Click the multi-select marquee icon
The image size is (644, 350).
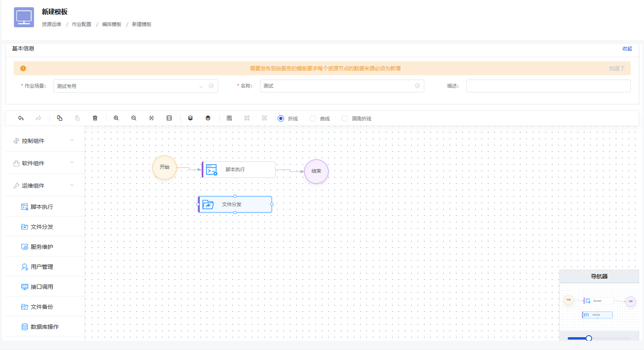coord(229,118)
